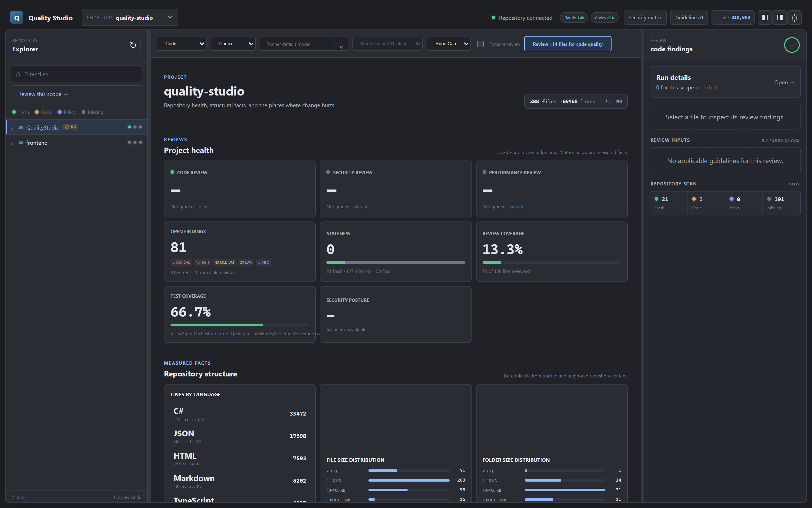
Task: Toggle the Code legend filter
Action: point(43,112)
